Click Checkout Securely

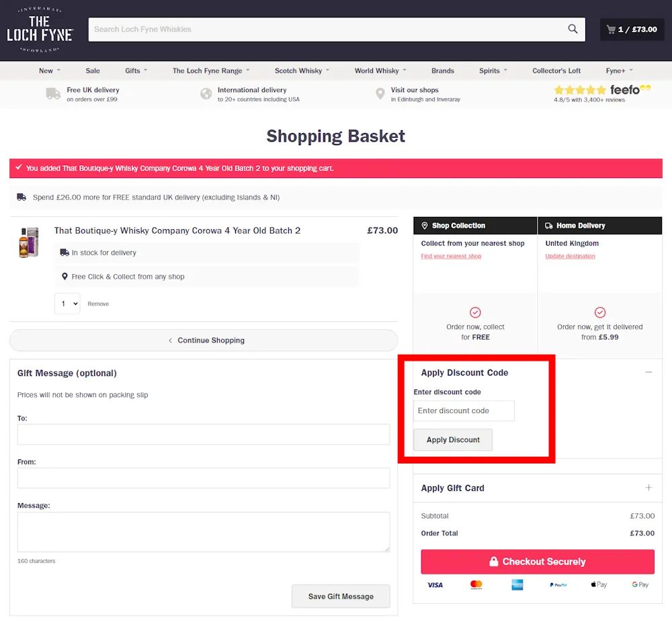(538, 562)
